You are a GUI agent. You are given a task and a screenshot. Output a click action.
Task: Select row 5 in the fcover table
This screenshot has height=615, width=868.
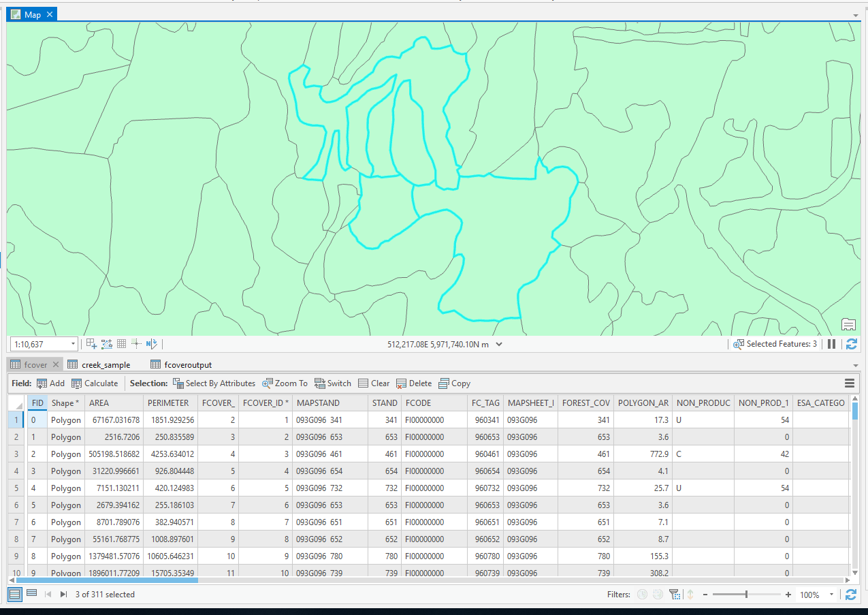pos(16,488)
